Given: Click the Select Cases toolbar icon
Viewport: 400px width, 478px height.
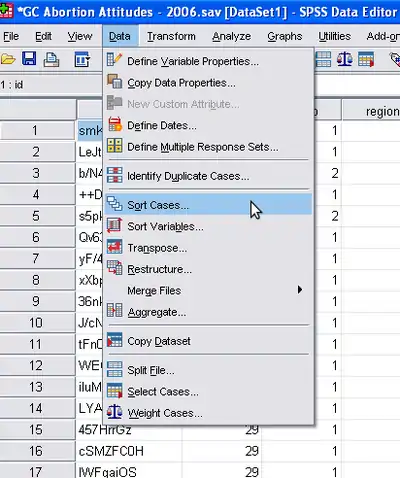Looking at the screenshot, I should [x=366, y=60].
